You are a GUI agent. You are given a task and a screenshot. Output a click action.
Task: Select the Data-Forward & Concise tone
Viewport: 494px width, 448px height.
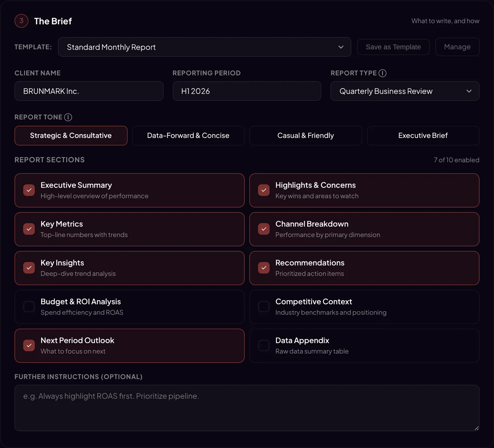188,136
